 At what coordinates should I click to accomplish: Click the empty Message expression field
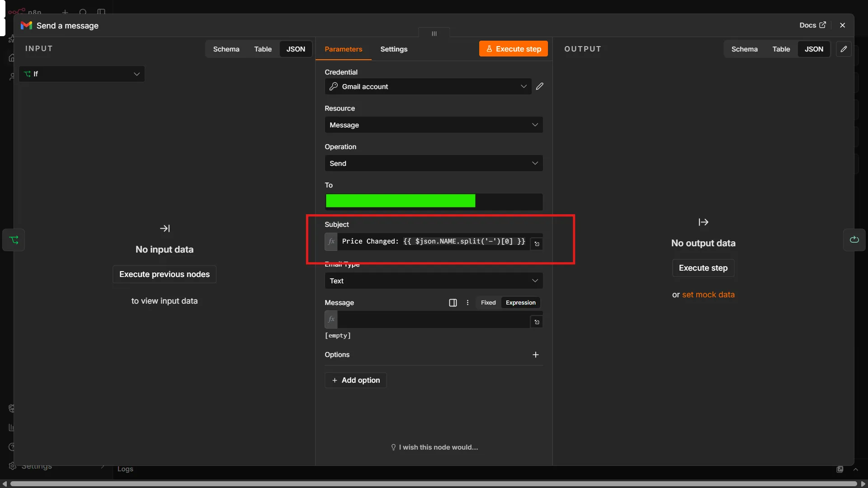click(x=434, y=319)
